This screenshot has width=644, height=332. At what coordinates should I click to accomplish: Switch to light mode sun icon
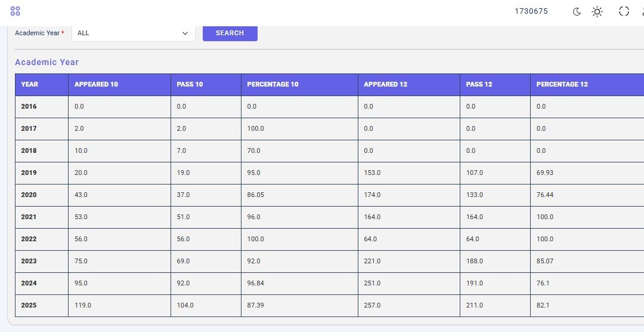(x=597, y=11)
